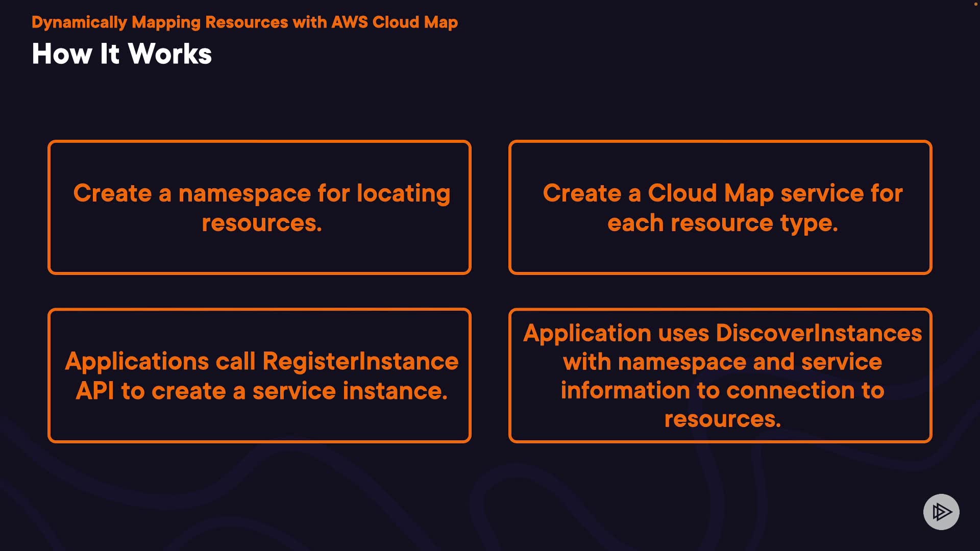Click 'resources.' in the top-left box
The width and height of the screenshot is (980, 551).
pyautogui.click(x=261, y=223)
